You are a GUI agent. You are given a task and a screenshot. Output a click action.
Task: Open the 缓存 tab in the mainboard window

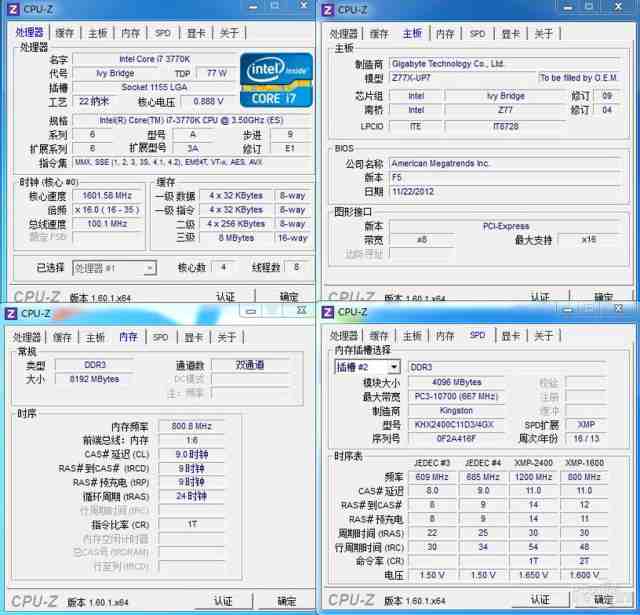[379, 33]
